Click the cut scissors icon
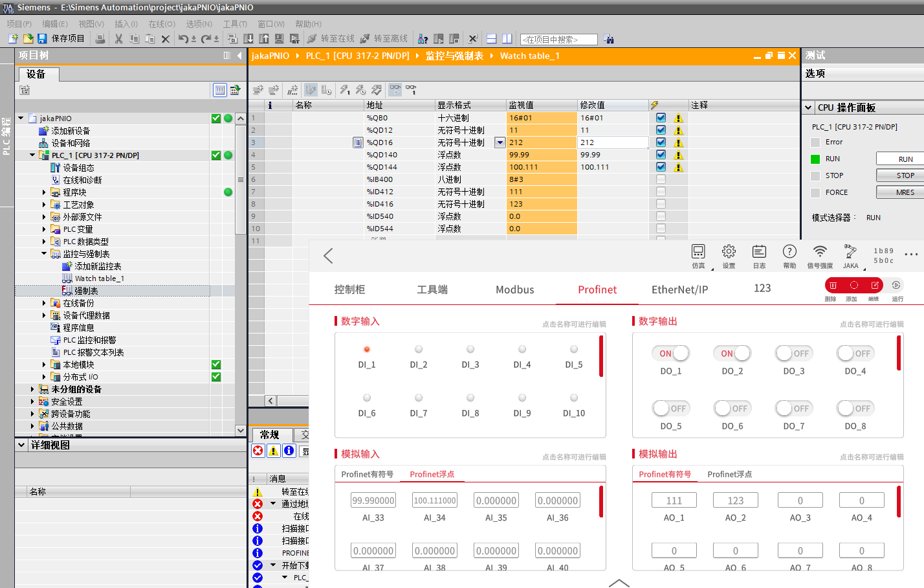The height and width of the screenshot is (588, 924). (x=118, y=39)
